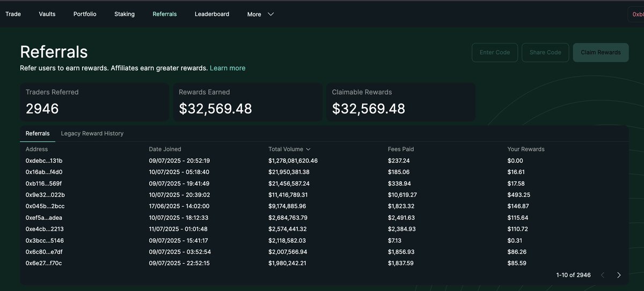Click the Your Rewards column header
The width and height of the screenshot is (644, 291).
526,149
